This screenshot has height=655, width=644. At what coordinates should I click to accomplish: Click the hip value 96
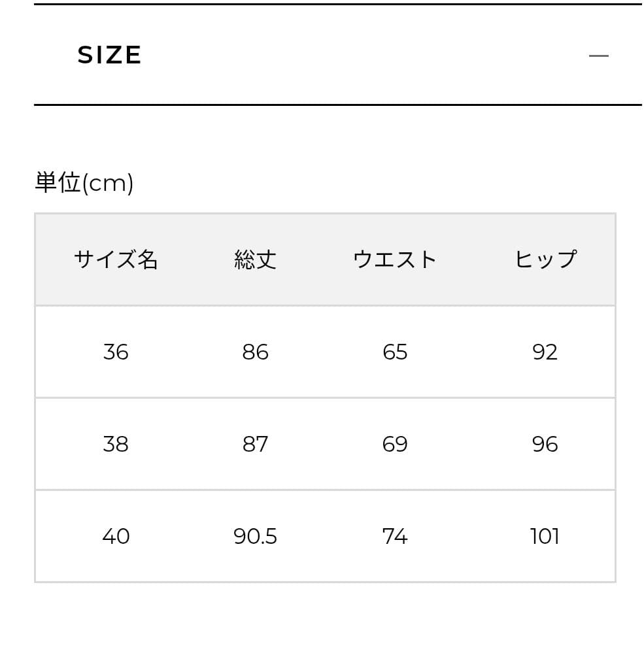tap(545, 445)
